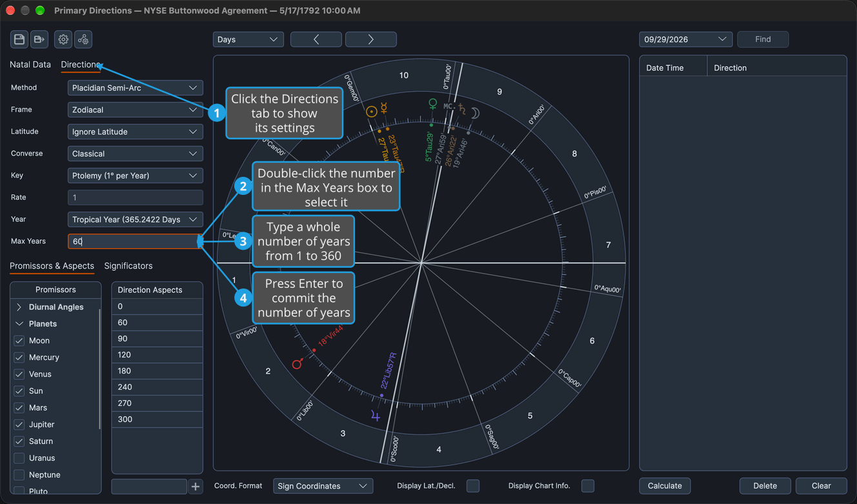Screen dimensions: 857x504
Task: Add an aspect with the plus button
Action: pyautogui.click(x=196, y=487)
